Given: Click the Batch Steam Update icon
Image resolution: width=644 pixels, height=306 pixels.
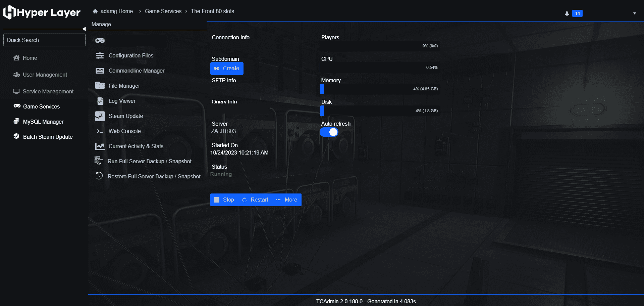Looking at the screenshot, I should pos(16,136).
